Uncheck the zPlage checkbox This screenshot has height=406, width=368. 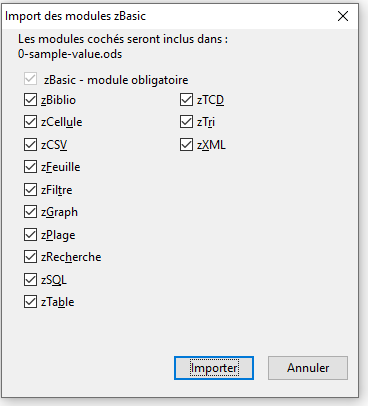click(30, 235)
